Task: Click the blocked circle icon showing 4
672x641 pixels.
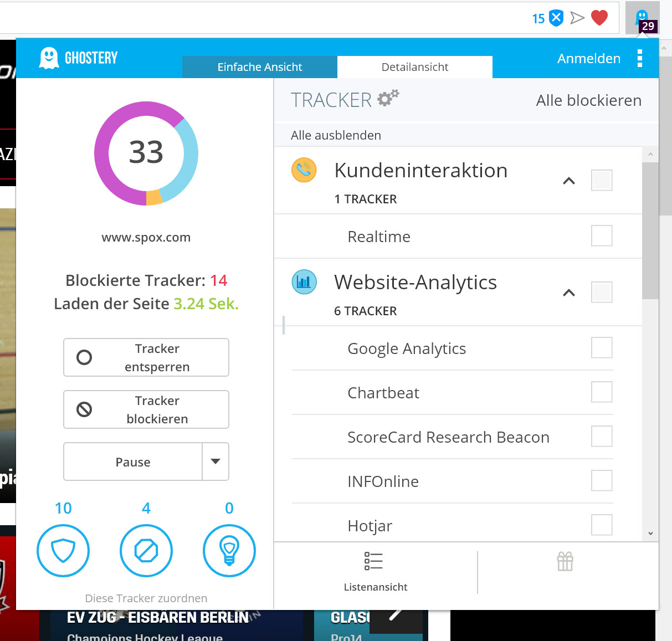Action: (146, 551)
